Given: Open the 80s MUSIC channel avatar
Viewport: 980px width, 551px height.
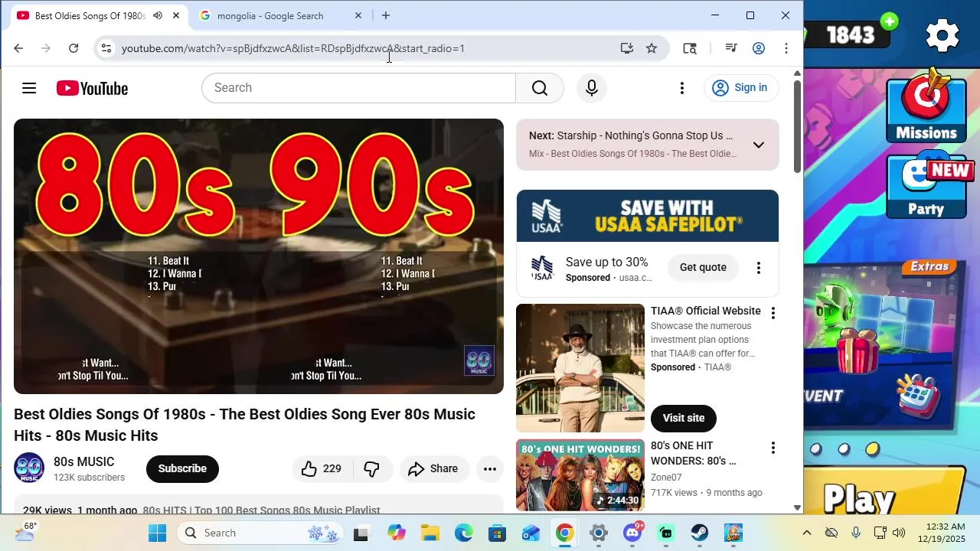Looking at the screenshot, I should [x=29, y=468].
